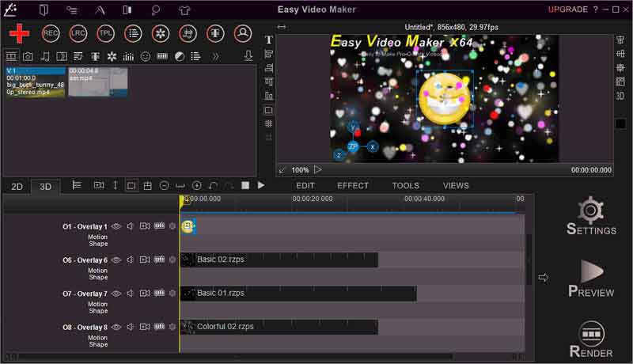Click the 3D icon right of preview
This screenshot has width=633, height=364.
click(x=620, y=96)
